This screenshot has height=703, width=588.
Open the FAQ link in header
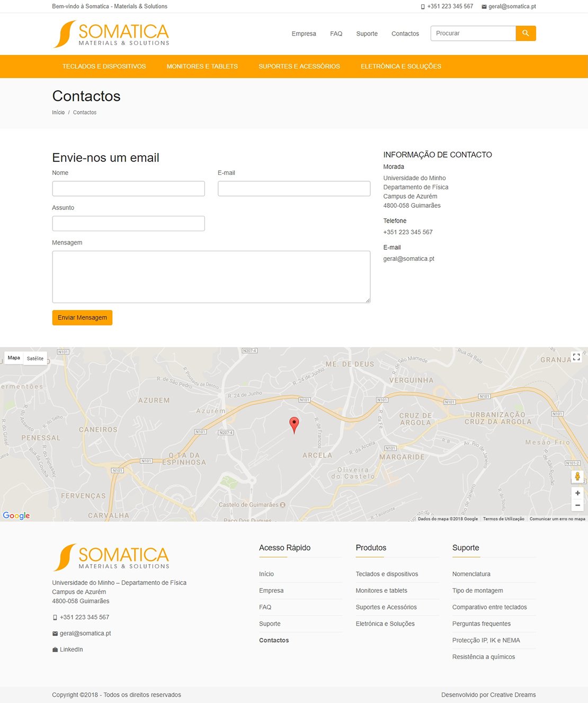336,33
